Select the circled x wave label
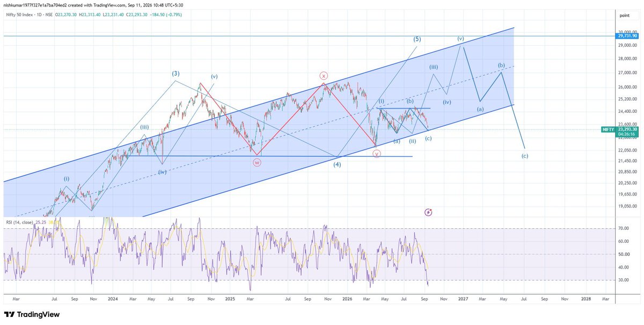644x325 pixels. (324, 75)
